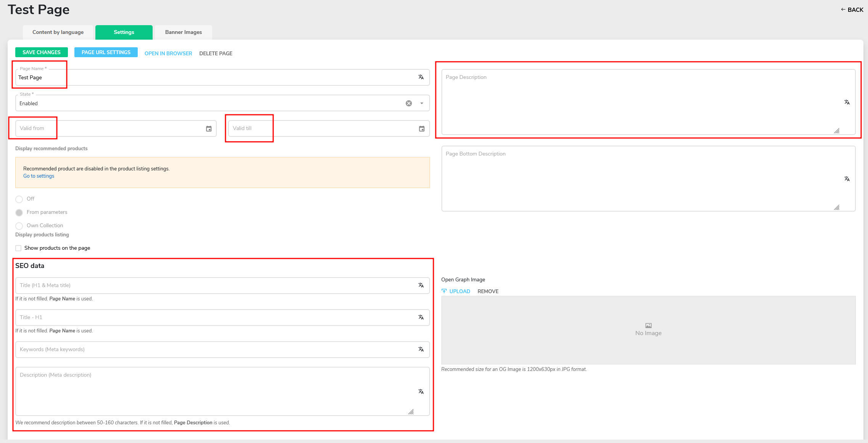868x443 pixels.
Task: Expand the State dropdown arrow
Action: pyautogui.click(x=422, y=103)
